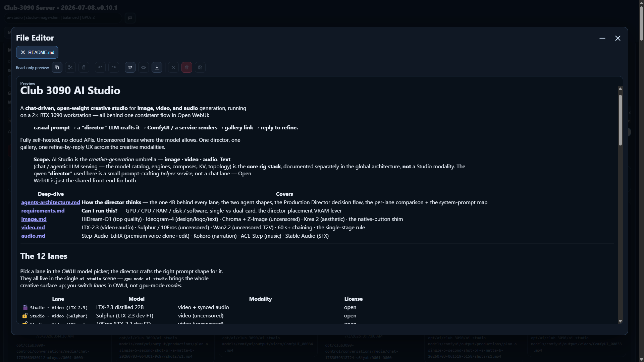The height and width of the screenshot is (362, 644).
Task: Click the "Sulphur (LTX-2.3 dev FT)" model cell
Action: tap(125, 316)
